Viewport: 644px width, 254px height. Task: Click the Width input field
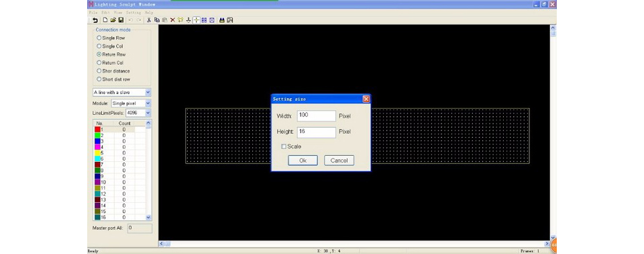pos(316,116)
